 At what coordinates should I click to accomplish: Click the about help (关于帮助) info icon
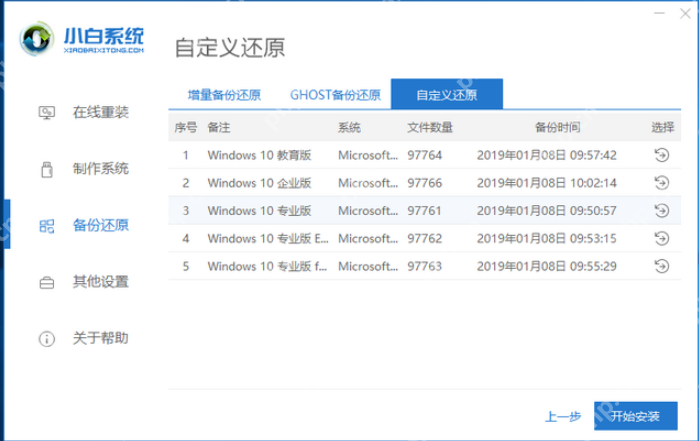click(x=46, y=338)
